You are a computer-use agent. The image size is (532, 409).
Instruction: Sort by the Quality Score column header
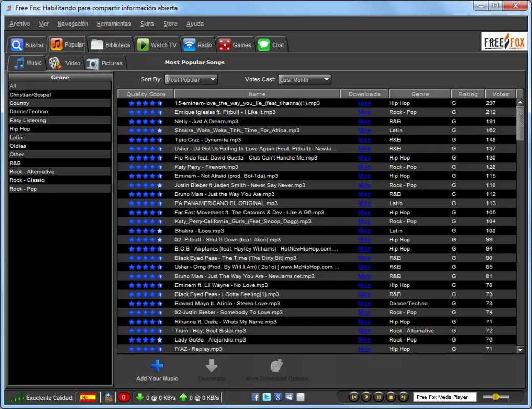tap(146, 94)
